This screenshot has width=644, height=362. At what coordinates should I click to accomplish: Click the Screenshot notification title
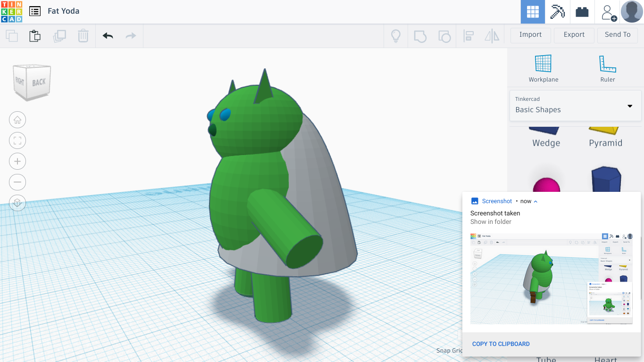tap(497, 201)
